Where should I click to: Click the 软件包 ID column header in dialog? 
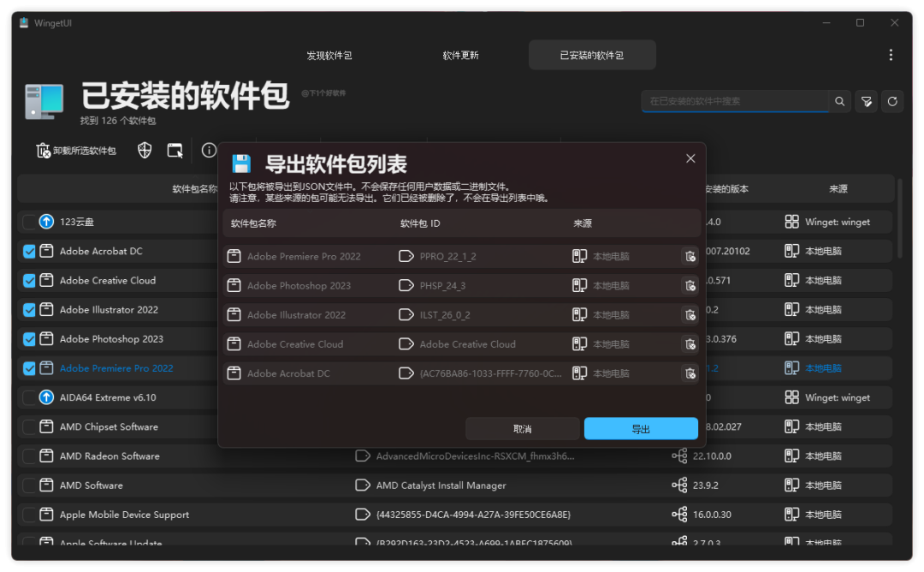click(420, 223)
